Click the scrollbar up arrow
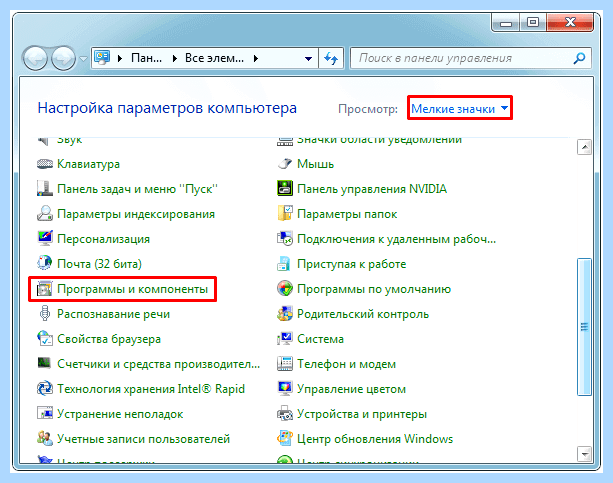The height and width of the screenshot is (483, 613). tap(584, 147)
